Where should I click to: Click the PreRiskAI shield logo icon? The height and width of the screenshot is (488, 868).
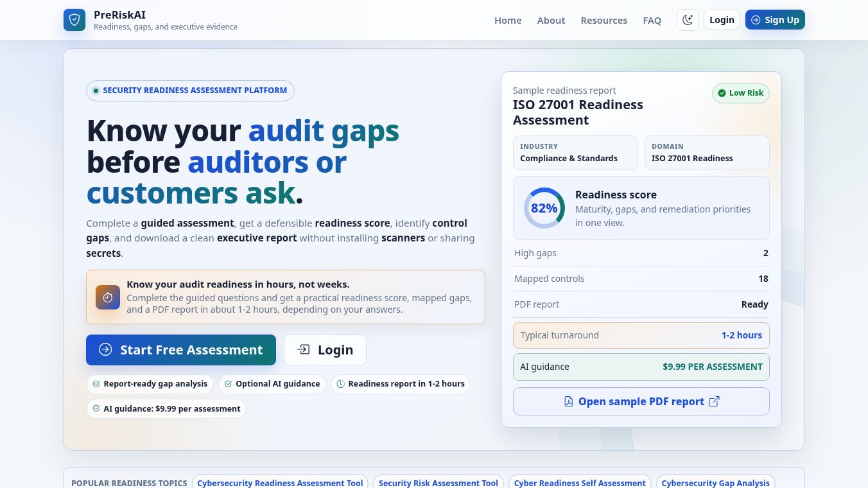pyautogui.click(x=74, y=20)
